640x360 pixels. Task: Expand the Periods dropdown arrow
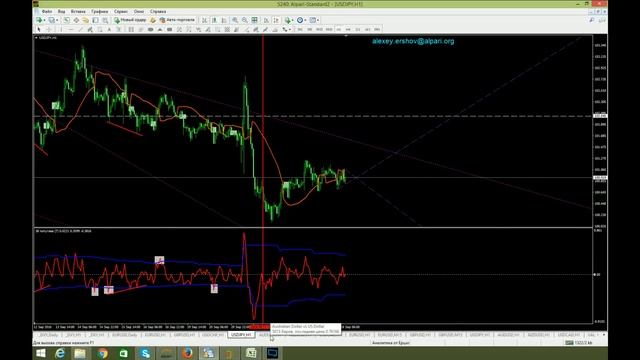click(x=305, y=20)
